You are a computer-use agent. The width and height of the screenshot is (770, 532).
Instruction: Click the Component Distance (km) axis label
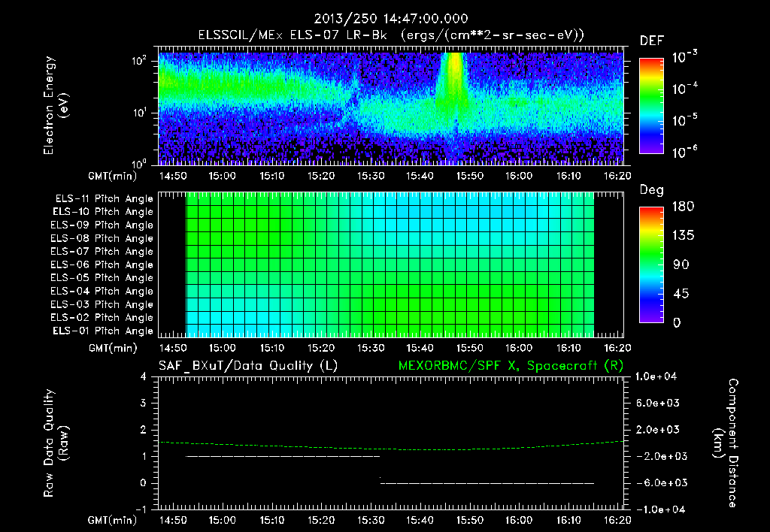tap(726, 443)
